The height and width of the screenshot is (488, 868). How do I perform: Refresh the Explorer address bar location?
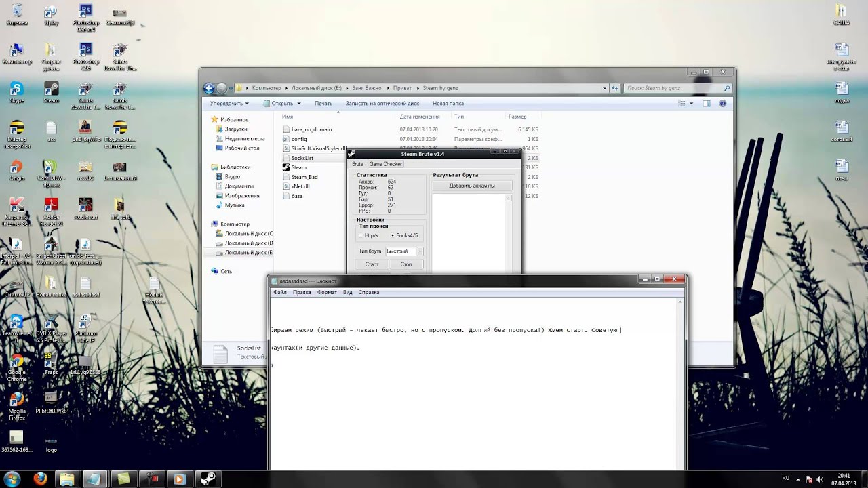(x=614, y=88)
